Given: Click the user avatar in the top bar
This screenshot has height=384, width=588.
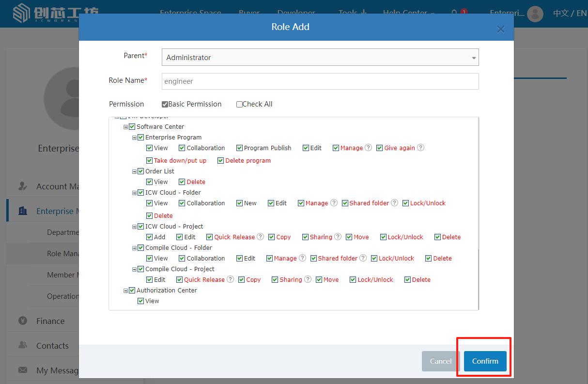Looking at the screenshot, I should click(535, 14).
